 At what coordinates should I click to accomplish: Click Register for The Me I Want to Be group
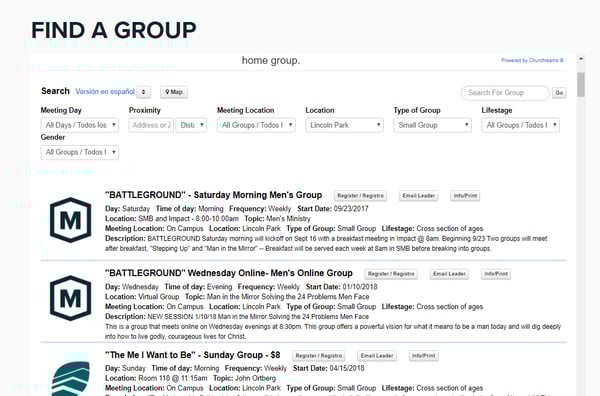319,356
